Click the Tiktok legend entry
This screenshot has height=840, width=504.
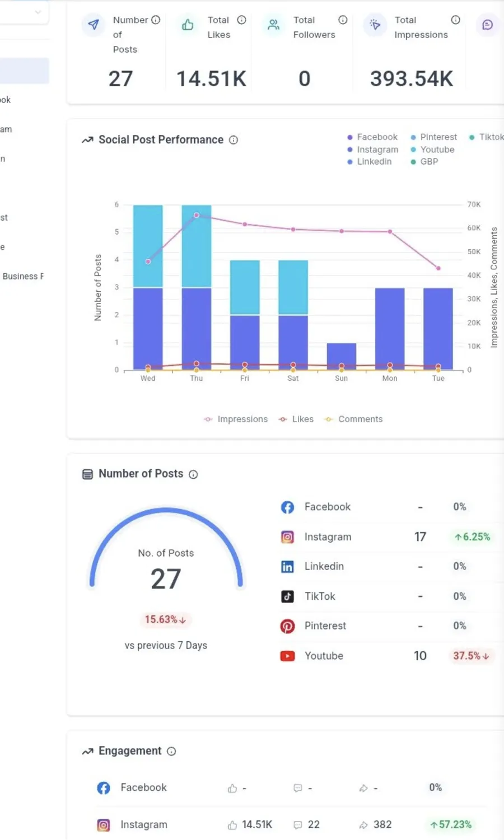coord(486,137)
